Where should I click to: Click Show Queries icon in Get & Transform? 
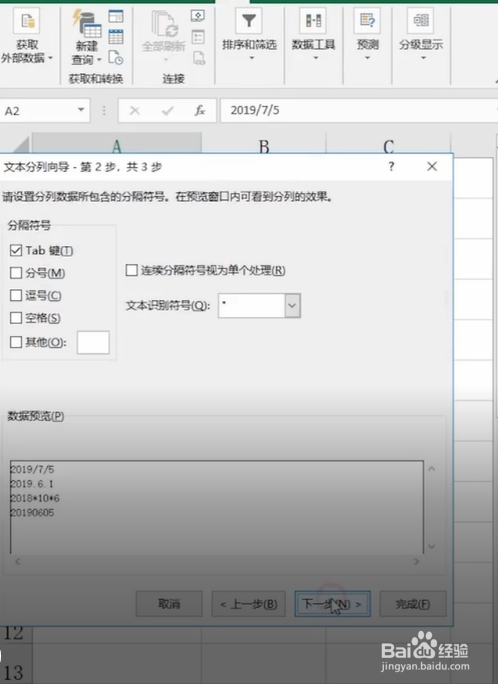116,16
